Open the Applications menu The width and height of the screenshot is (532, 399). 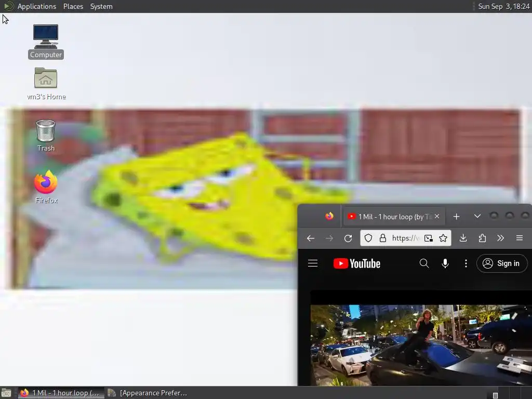pyautogui.click(x=37, y=6)
